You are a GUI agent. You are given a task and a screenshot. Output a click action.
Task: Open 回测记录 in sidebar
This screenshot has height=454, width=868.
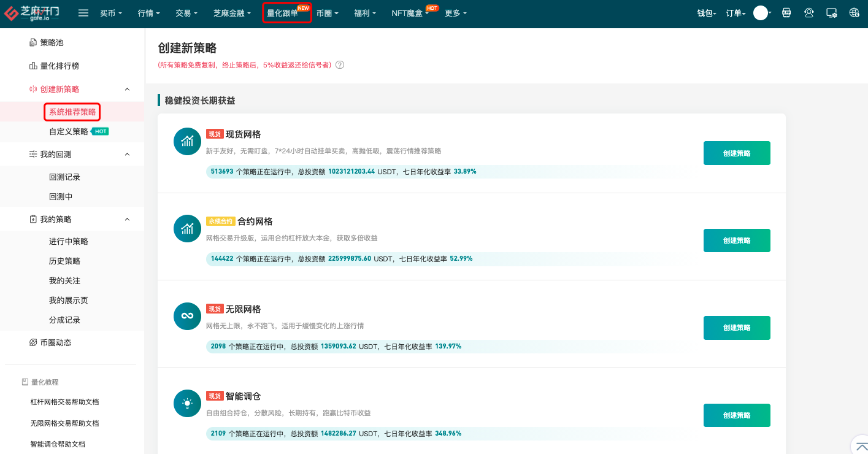tap(64, 177)
